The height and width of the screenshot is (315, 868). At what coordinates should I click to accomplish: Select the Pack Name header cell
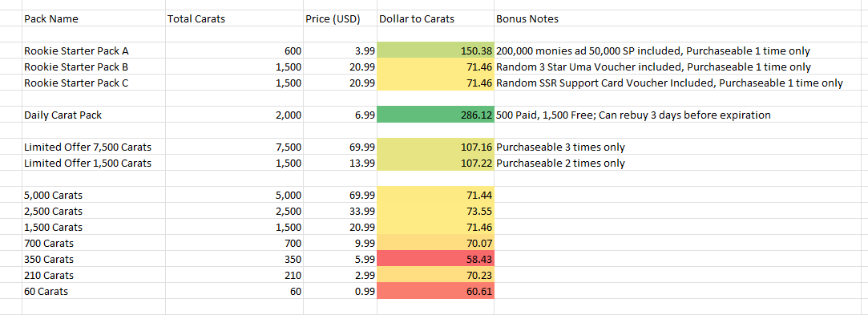[94, 18]
